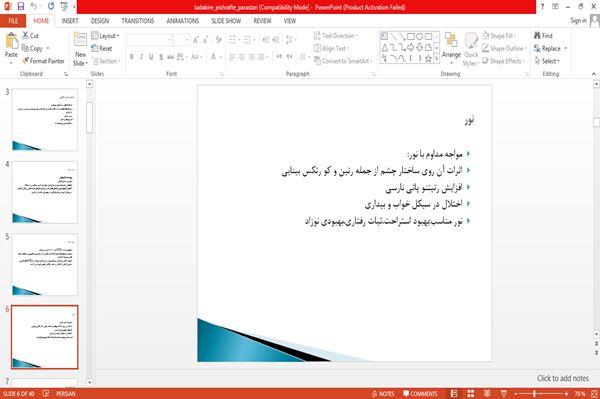
Task: Open Shape Outline dropdown
Action: point(504,48)
